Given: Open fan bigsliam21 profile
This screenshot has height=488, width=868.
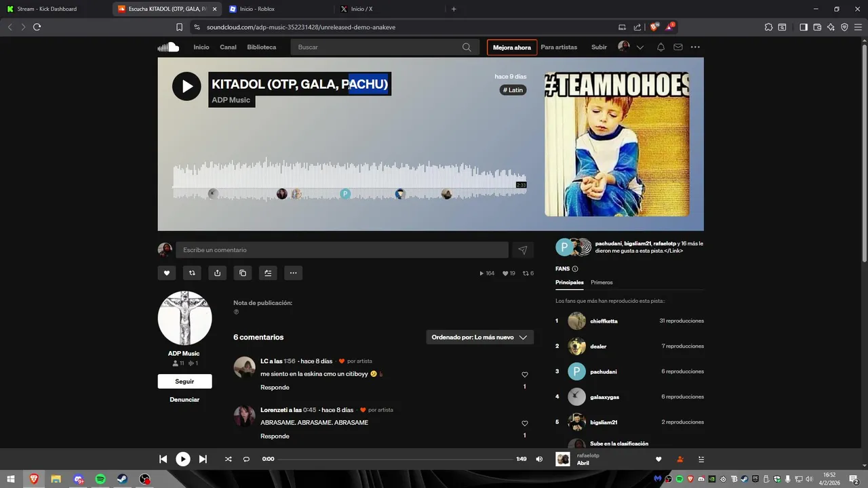Looking at the screenshot, I should [604, 422].
